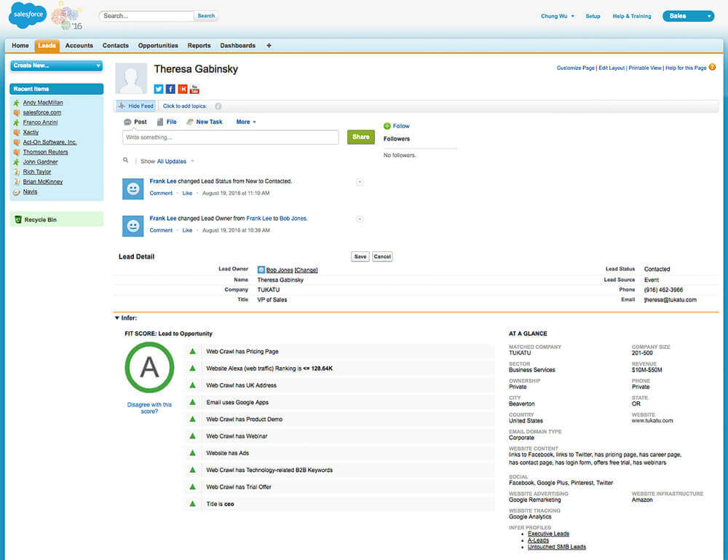Screen dimensions: 728x560
Task: Like the Lead Owner change update
Action: (187, 230)
